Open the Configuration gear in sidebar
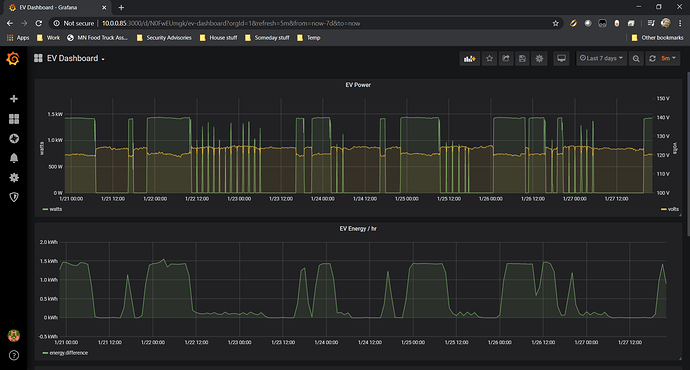 click(14, 177)
